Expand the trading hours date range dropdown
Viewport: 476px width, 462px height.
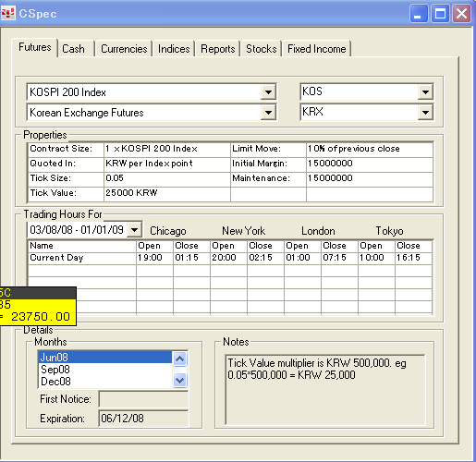click(x=134, y=229)
